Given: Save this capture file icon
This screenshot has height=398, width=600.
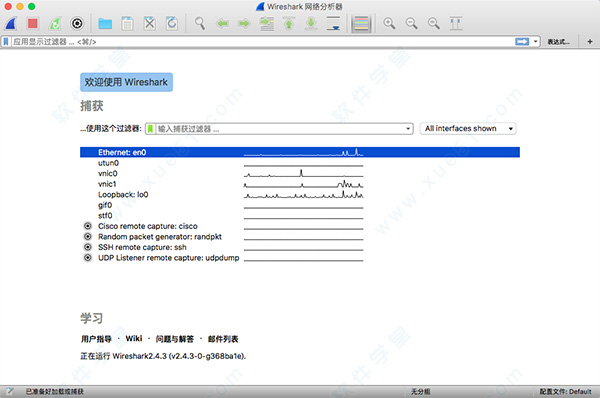Looking at the screenshot, I should pyautogui.click(x=127, y=24).
